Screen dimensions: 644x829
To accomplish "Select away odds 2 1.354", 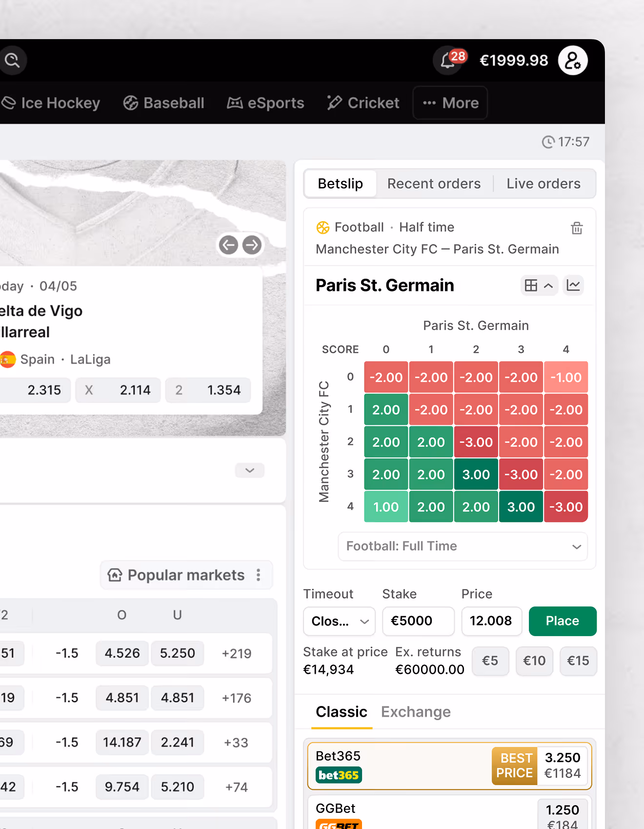I will 208,390.
